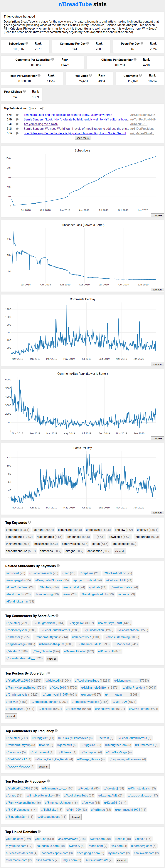This screenshot has width=165, height=868.
Task: Open the Top Submissions year dropdown
Action: tap(36, 108)
